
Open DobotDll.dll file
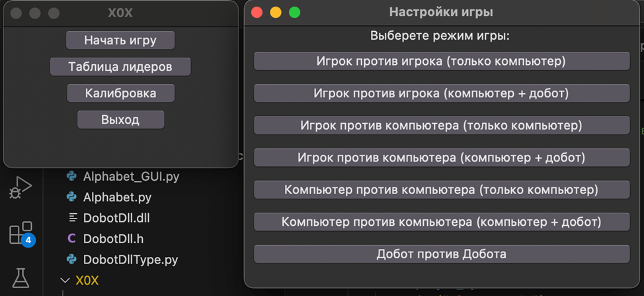(116, 218)
